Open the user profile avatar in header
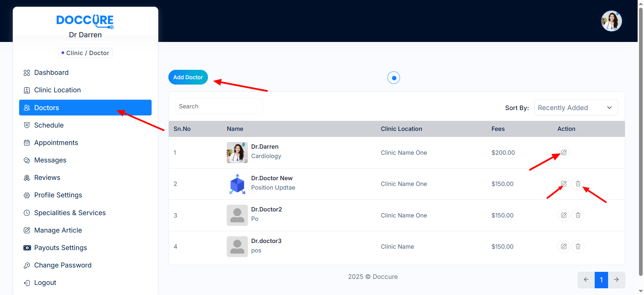This screenshot has height=295, width=644. pos(611,21)
